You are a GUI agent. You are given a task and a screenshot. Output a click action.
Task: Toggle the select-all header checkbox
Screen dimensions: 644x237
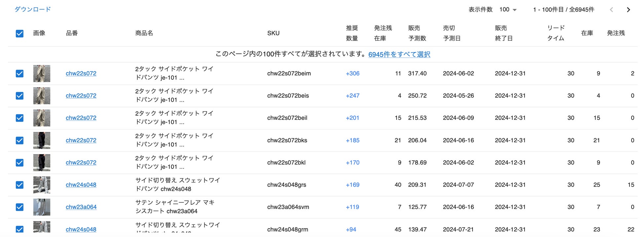(20, 33)
